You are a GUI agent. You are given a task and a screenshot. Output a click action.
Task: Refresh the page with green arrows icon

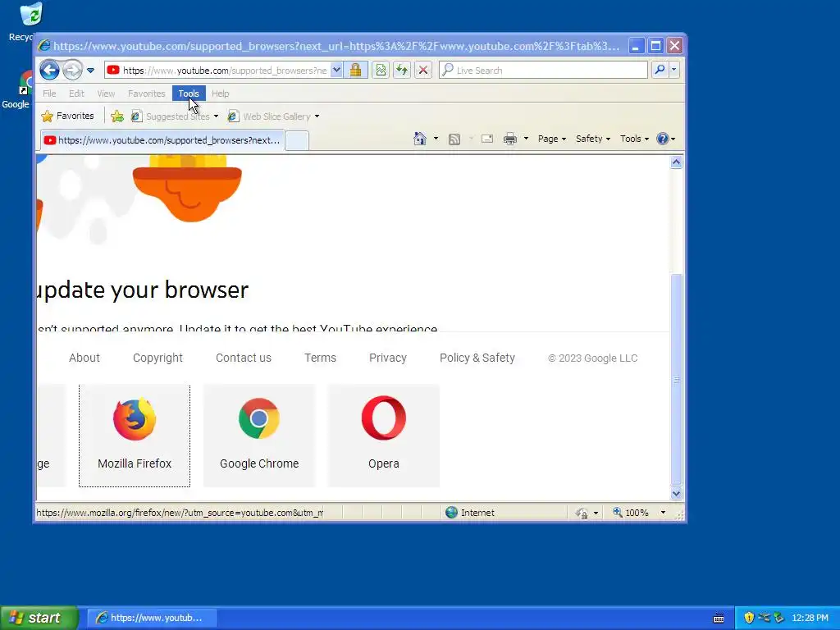[x=402, y=70]
